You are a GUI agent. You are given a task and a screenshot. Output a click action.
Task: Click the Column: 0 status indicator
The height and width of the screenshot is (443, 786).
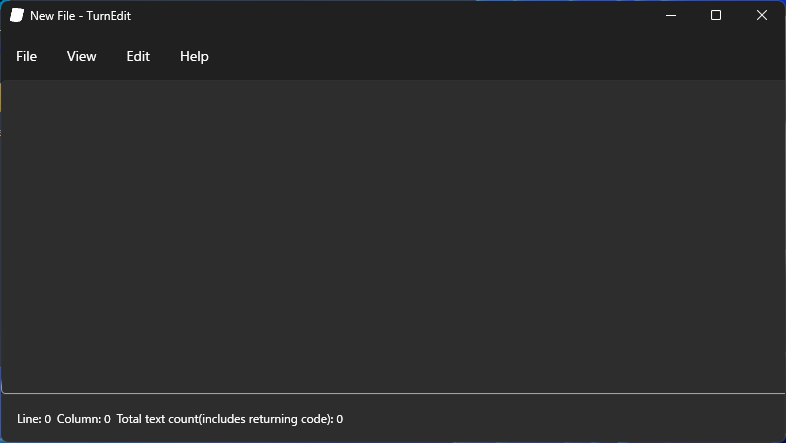(84, 419)
